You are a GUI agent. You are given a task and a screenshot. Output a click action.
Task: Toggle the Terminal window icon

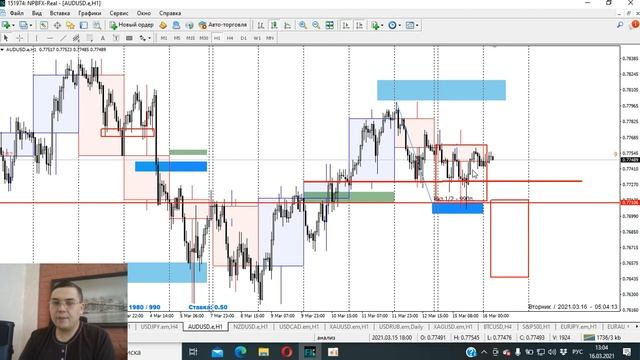coord(84,25)
